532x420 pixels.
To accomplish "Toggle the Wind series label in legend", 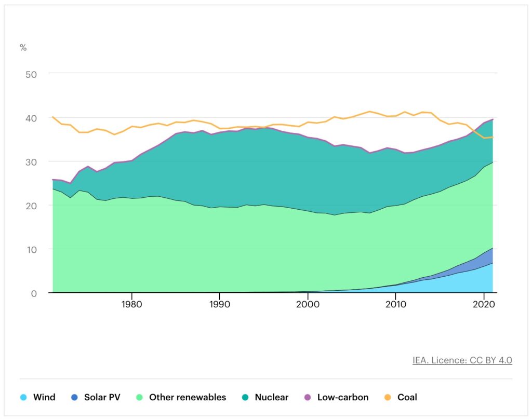I will (x=44, y=398).
